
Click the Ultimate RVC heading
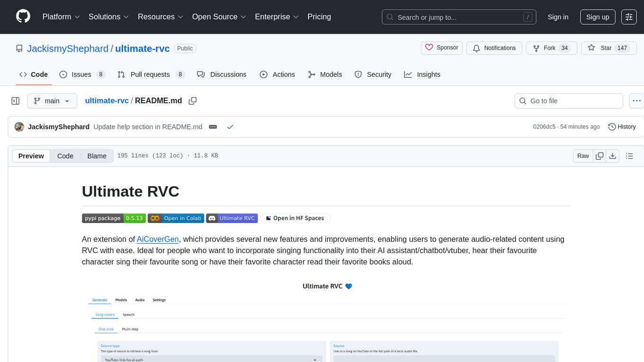(131, 191)
